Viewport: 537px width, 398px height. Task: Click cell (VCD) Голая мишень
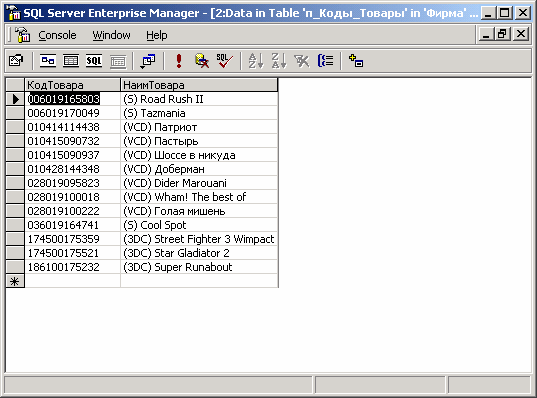tap(199, 211)
